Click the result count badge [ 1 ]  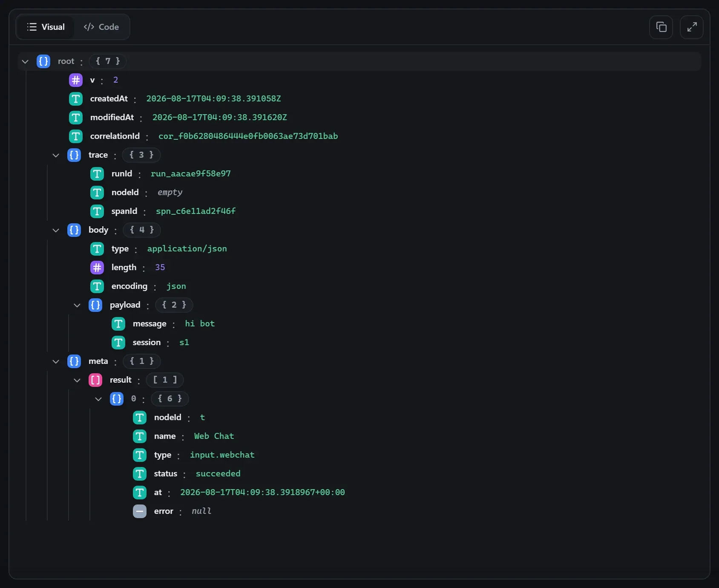click(165, 380)
